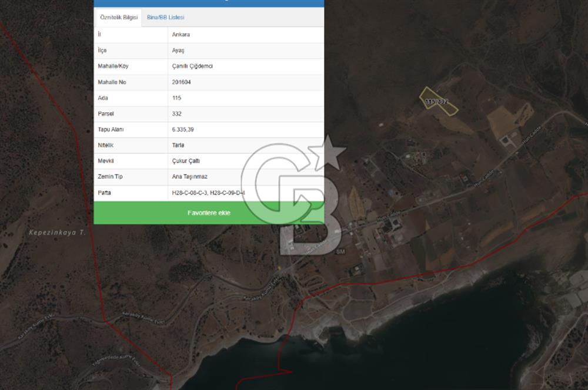This screenshot has height=390, width=588.
Task: Click the GB star watermark logo
Action: point(294,188)
